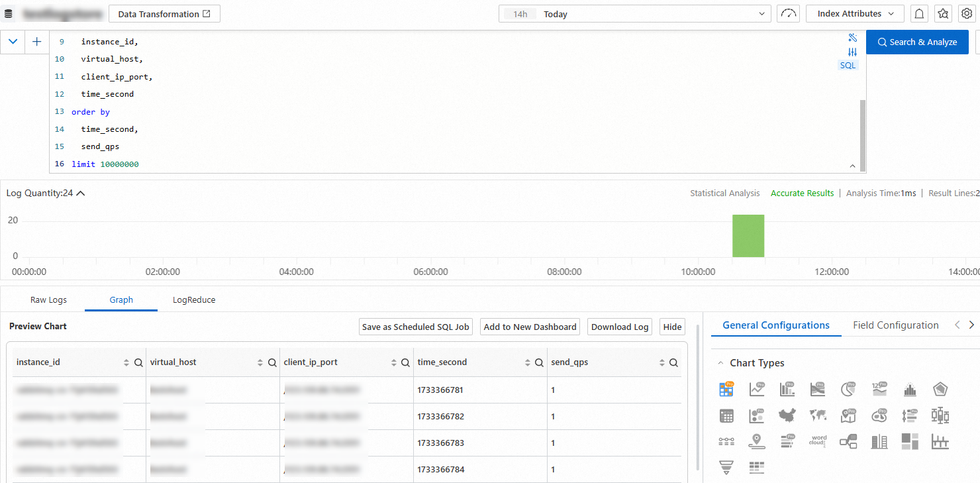The width and height of the screenshot is (980, 483).
Task: Select the flow diagram chart type
Action: 848,441
